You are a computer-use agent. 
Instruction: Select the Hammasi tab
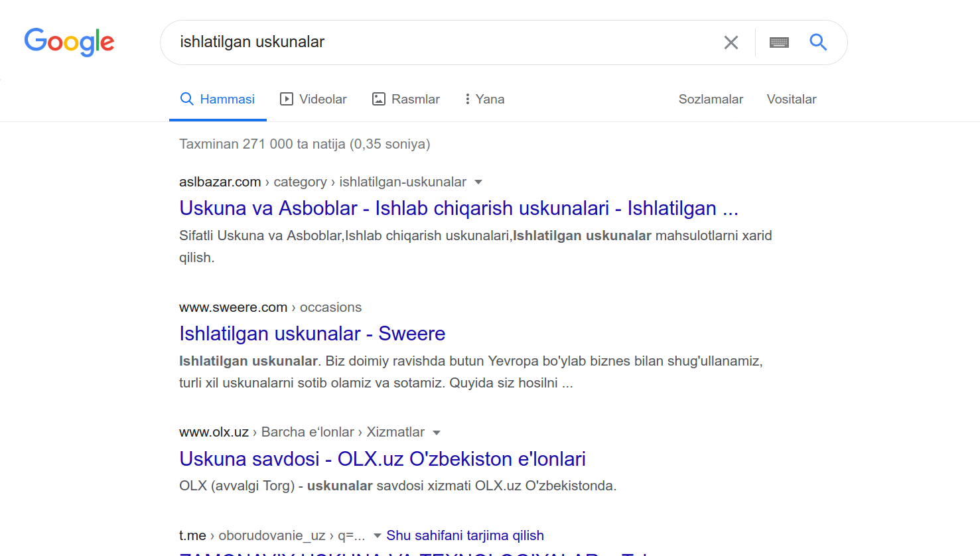(x=218, y=99)
